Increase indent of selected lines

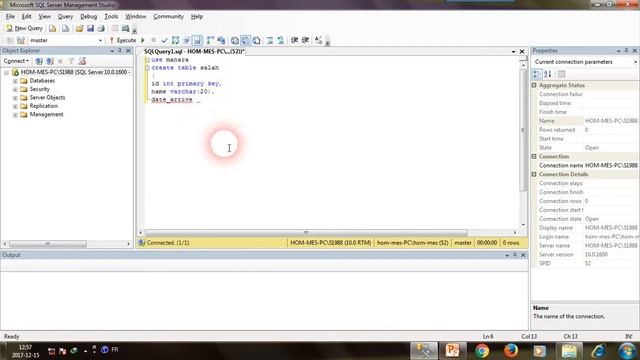tap(305, 40)
